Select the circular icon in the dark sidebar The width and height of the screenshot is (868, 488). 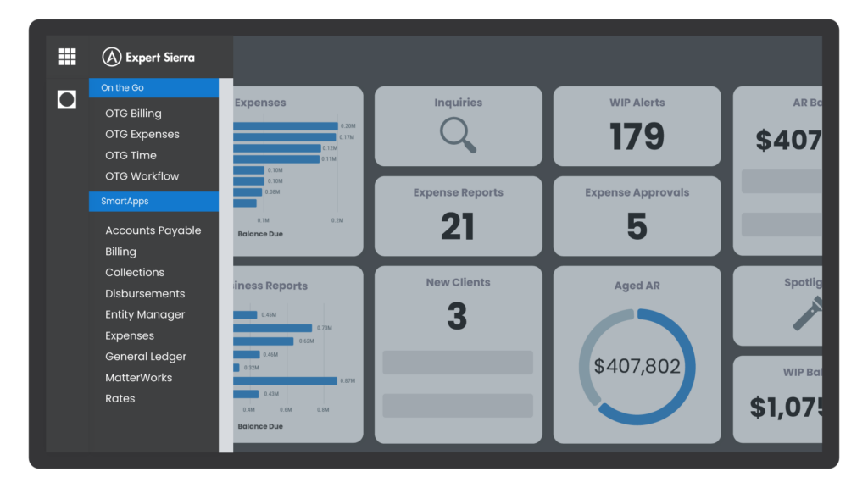click(66, 100)
